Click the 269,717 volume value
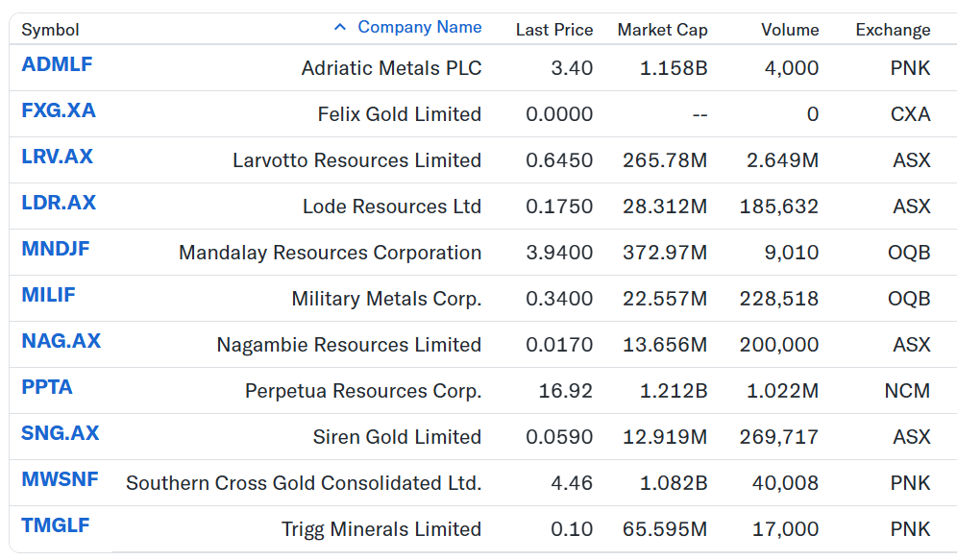The width and height of the screenshot is (957, 560). tap(779, 437)
